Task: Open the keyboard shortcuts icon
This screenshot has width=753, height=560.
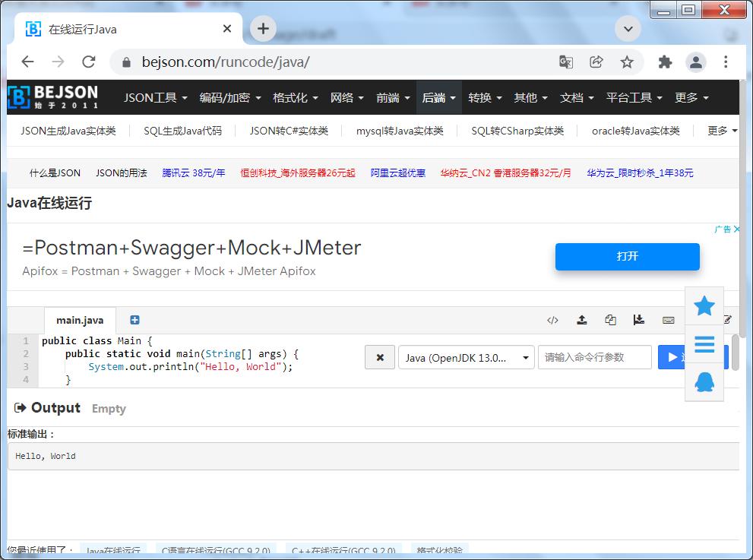Action: tap(669, 320)
